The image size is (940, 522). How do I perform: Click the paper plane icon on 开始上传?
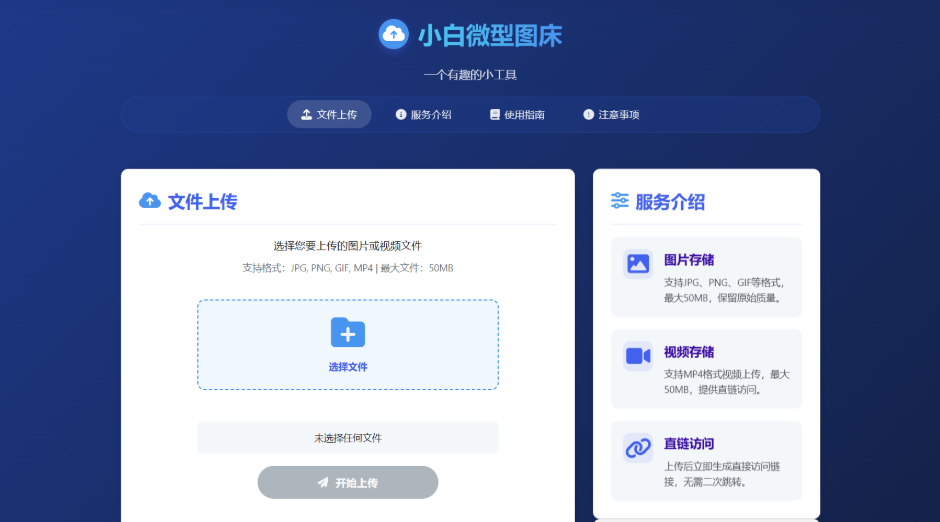(323, 482)
